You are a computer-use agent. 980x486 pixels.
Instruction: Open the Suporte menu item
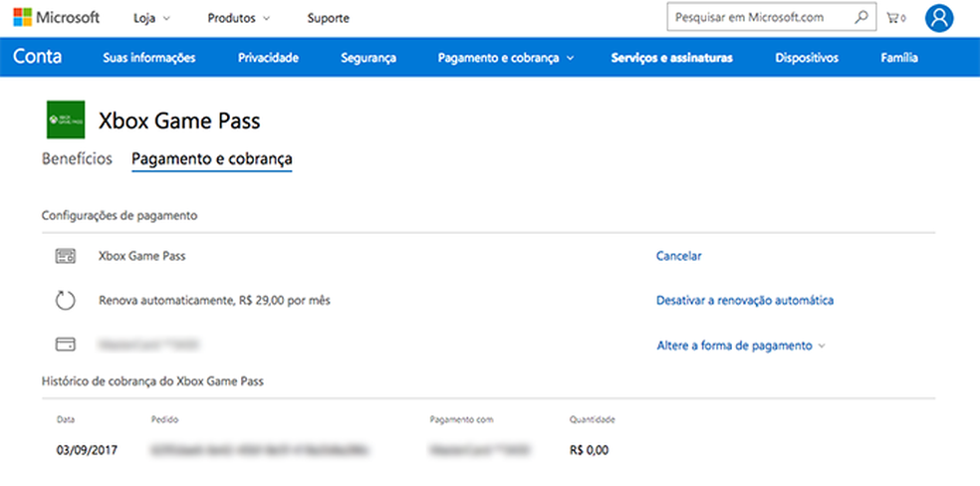(328, 18)
